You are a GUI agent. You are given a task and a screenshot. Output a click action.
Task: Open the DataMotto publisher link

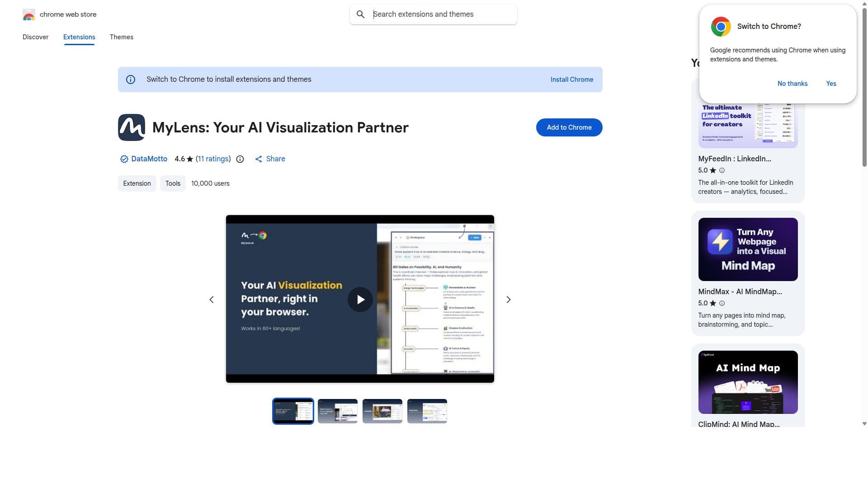click(149, 159)
